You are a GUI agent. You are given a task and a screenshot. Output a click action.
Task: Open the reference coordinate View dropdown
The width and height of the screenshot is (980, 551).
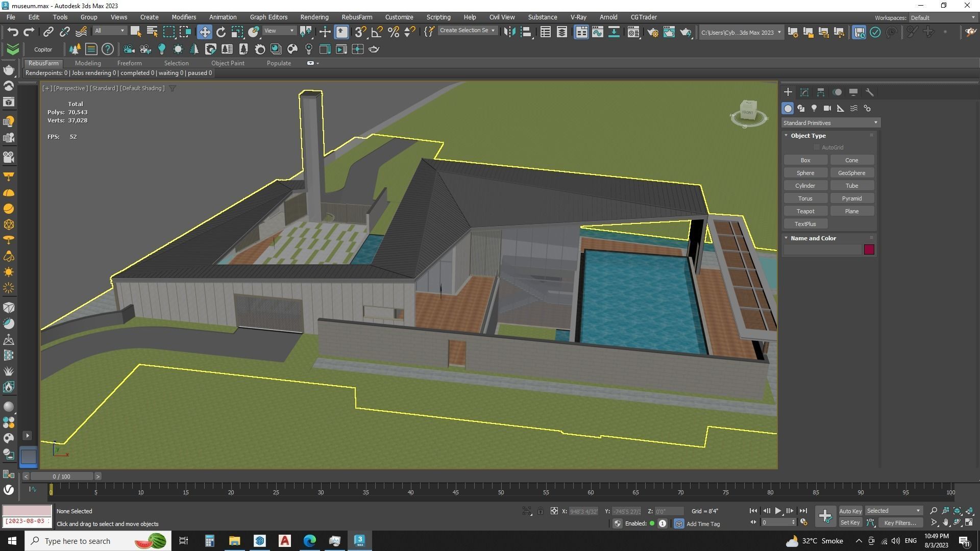click(x=279, y=31)
